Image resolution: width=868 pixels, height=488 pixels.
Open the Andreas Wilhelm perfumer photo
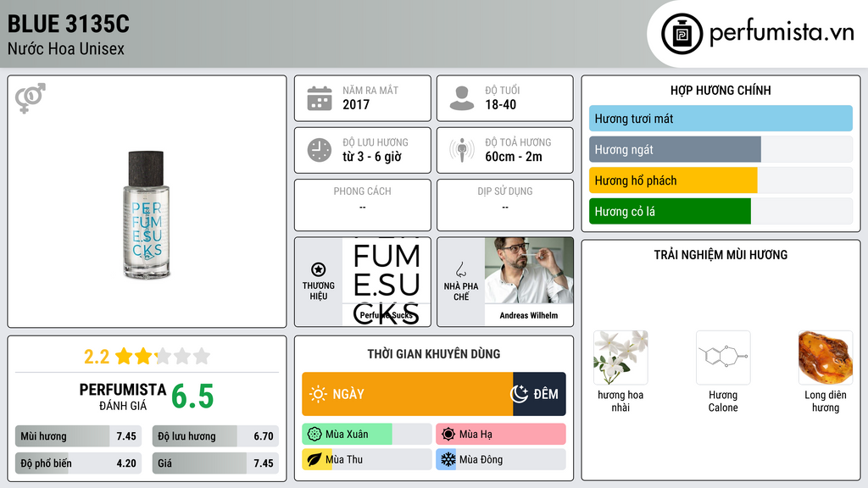(x=529, y=270)
